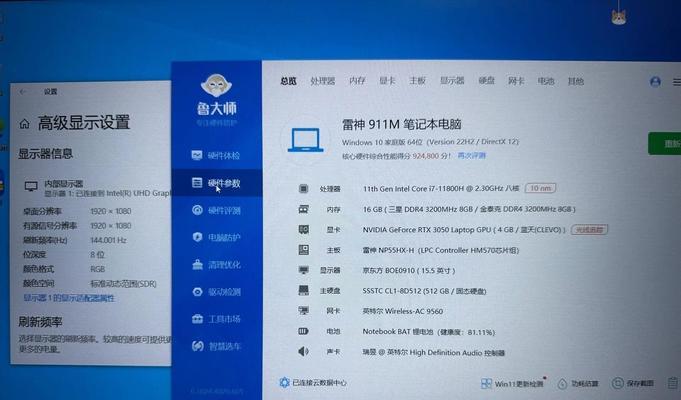Click the 英特尔 Wireless-AC 9560 text
The image size is (681, 400).
tap(403, 311)
